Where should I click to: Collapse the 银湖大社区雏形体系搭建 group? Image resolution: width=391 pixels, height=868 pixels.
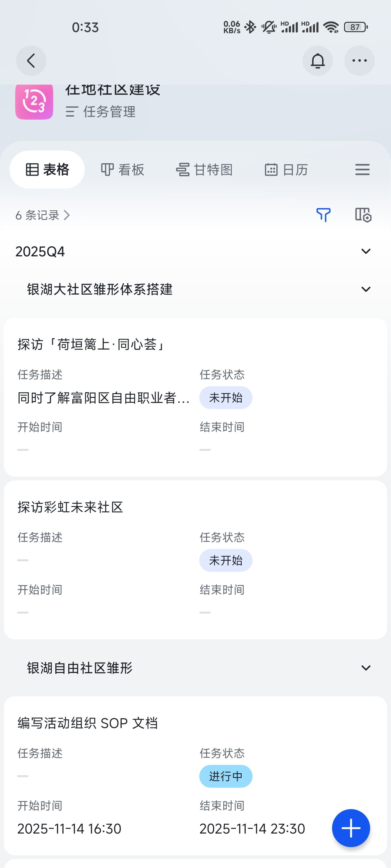(366, 289)
